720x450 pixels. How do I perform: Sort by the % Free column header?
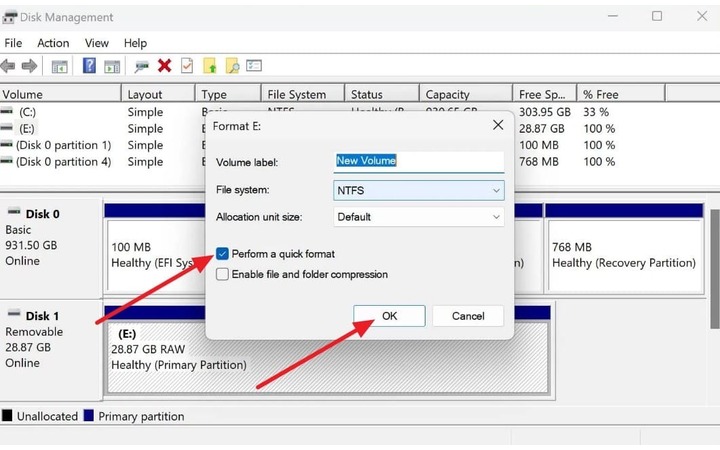pos(621,94)
